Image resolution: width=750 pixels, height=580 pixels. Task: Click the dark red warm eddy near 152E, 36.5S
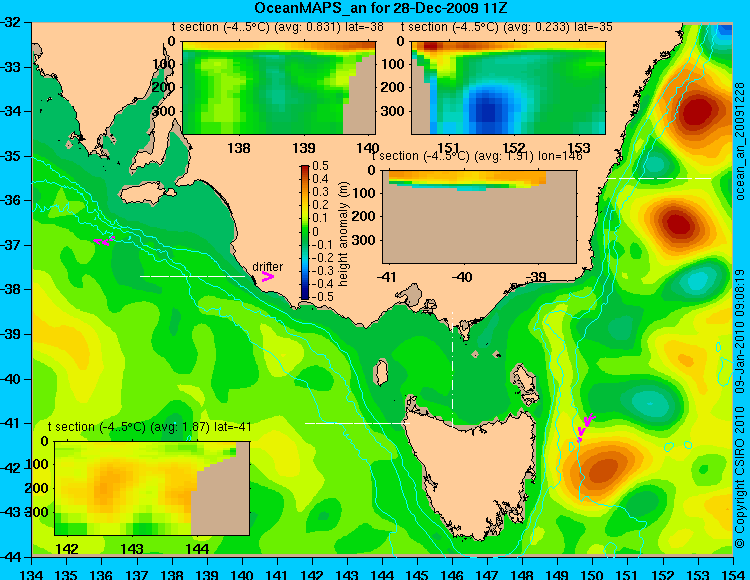click(x=677, y=222)
